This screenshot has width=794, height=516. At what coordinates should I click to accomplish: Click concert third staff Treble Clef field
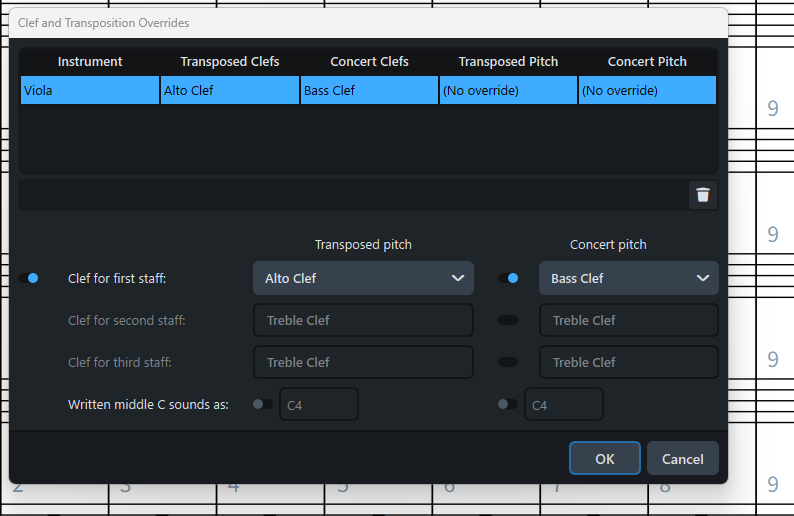pos(628,362)
